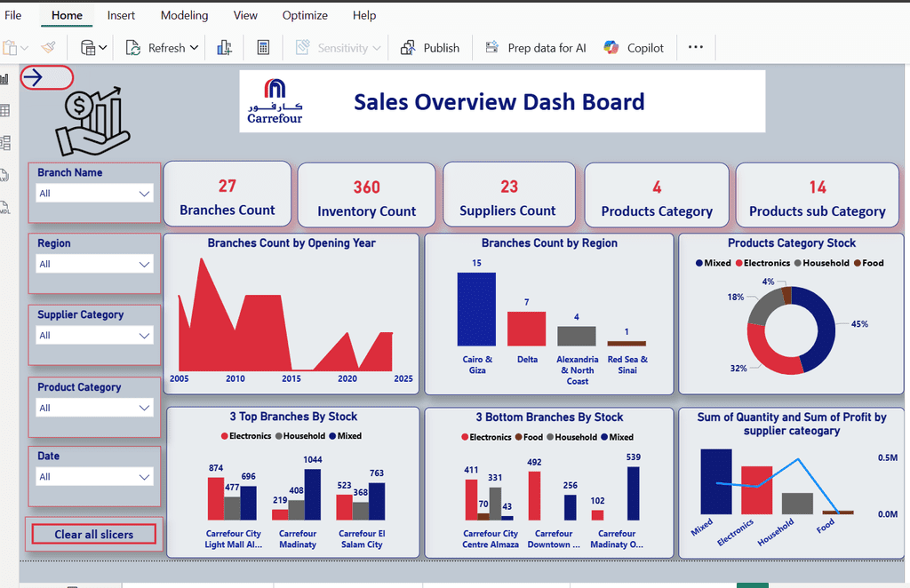Click the blue arrow navigation button
910x588 pixels.
coord(34,77)
